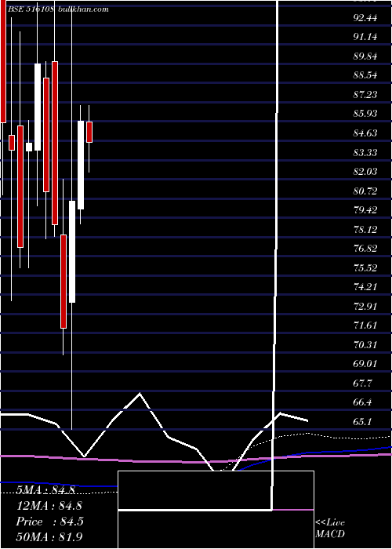392x549 pixels.
Task: Click the 82.03 price axis label
Action: pos(365,172)
